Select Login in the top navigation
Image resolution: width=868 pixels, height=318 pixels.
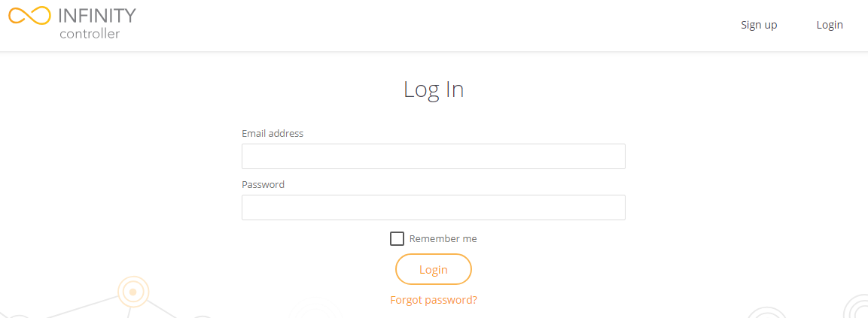pyautogui.click(x=830, y=25)
